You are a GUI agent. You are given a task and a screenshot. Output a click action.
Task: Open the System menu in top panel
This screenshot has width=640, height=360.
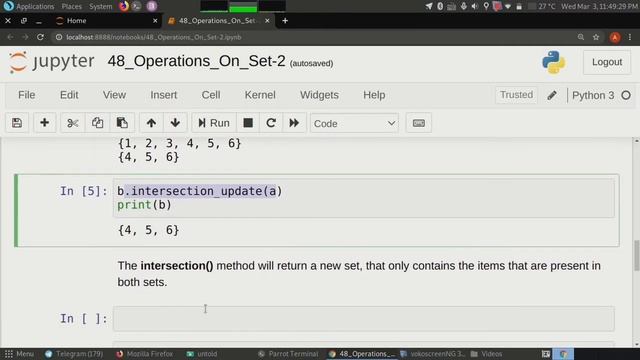pyautogui.click(x=100, y=6)
